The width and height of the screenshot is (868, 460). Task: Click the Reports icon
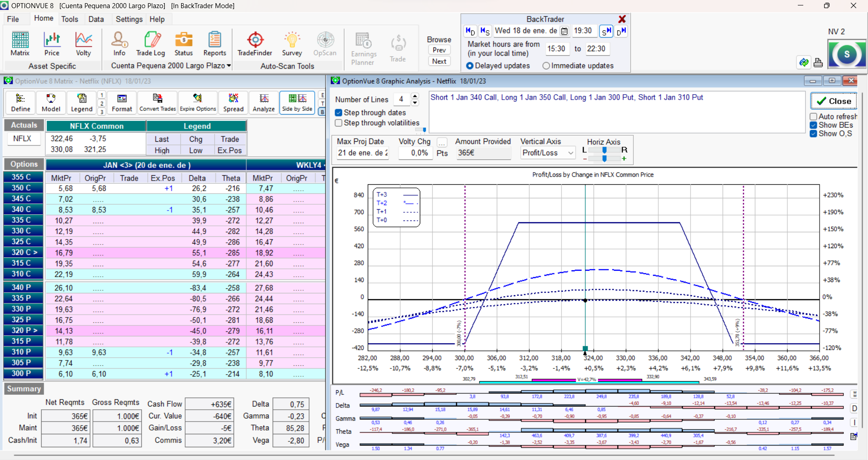(215, 44)
